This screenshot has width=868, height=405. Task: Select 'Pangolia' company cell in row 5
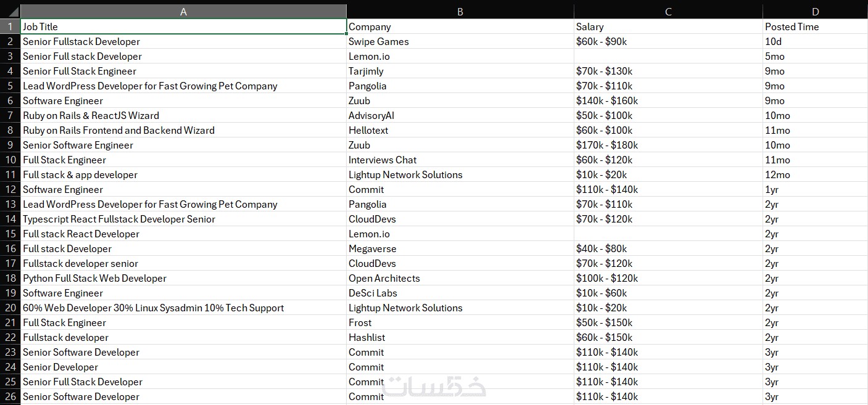click(460, 86)
